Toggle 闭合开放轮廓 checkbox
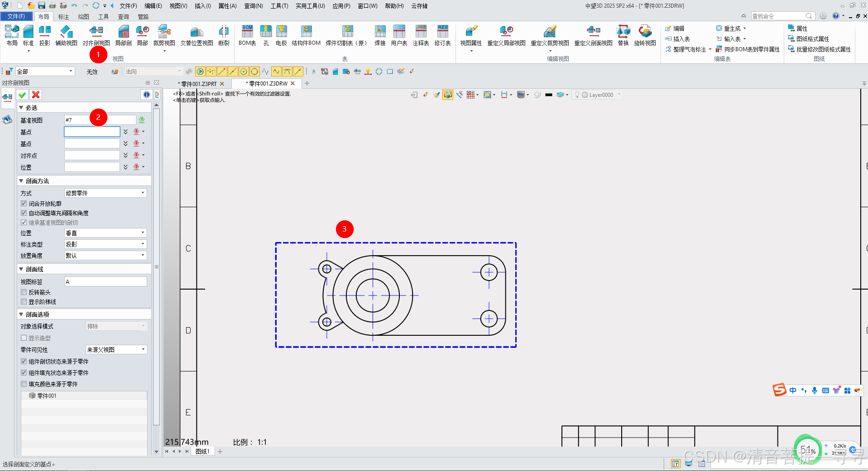The height and width of the screenshot is (471, 868). click(24, 204)
